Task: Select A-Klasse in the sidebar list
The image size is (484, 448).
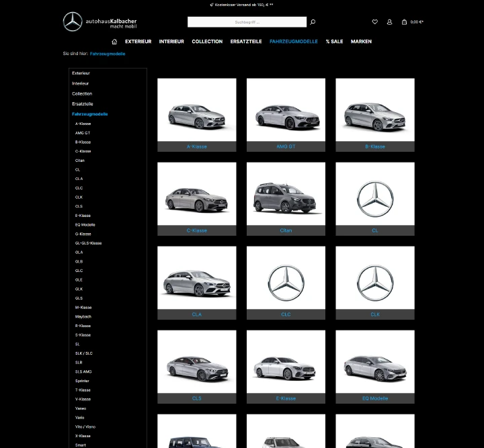Action: click(x=83, y=124)
